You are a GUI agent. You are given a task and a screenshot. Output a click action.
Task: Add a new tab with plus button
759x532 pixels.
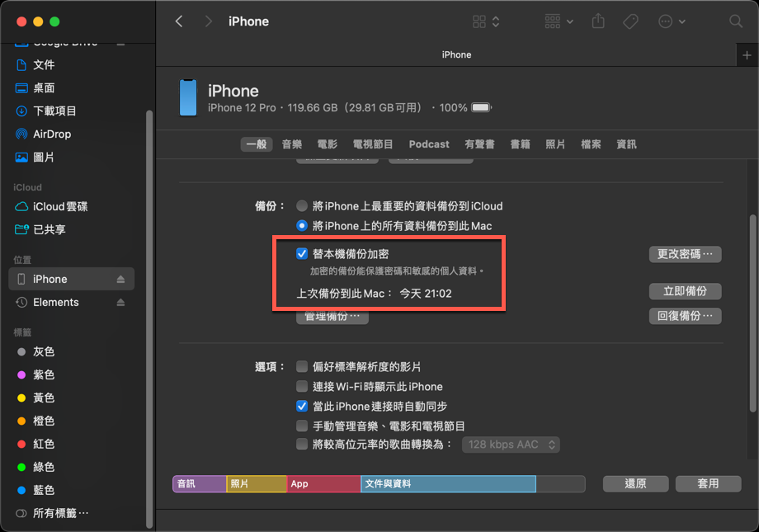(747, 55)
